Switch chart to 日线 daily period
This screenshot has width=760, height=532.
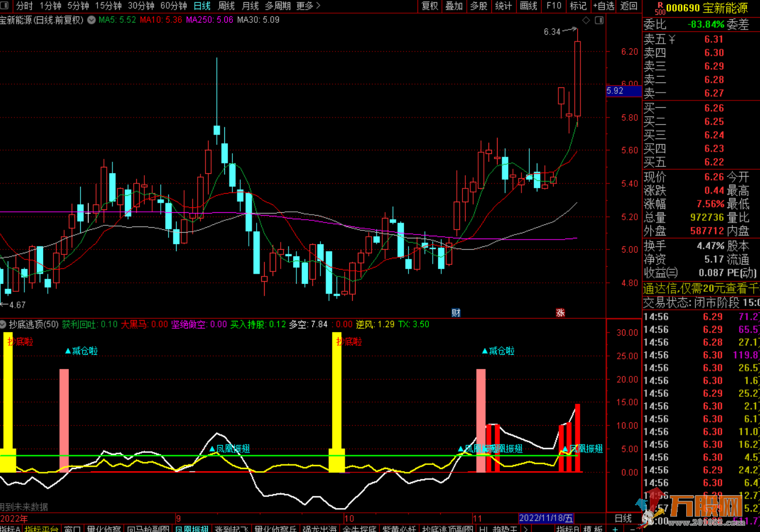tap(202, 6)
